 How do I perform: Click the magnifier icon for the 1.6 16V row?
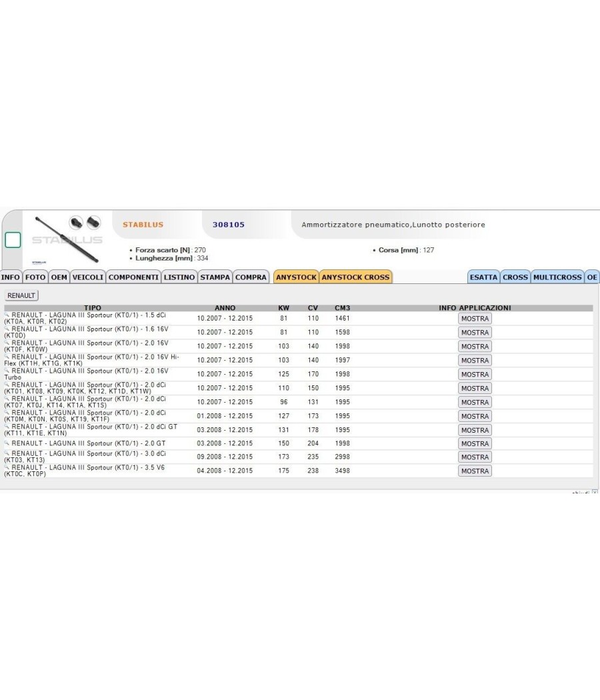[x=7, y=329]
